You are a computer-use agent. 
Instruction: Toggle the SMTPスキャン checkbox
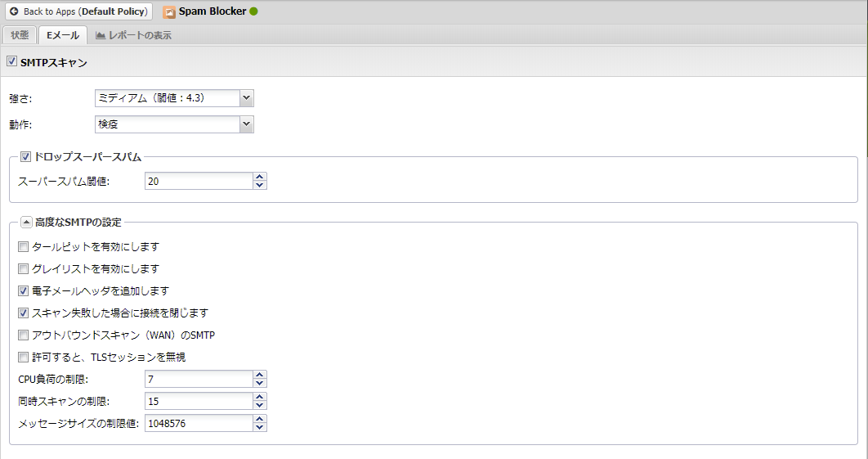click(11, 61)
